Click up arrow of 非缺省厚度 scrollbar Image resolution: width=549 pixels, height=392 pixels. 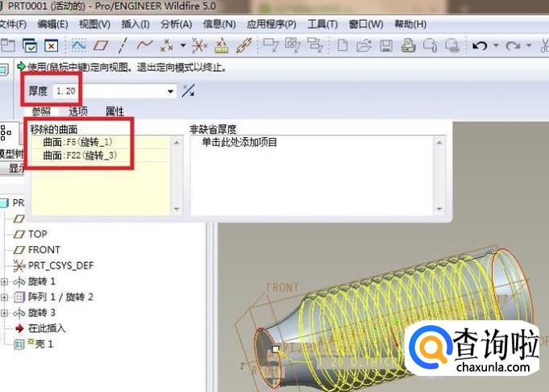pos(439,142)
